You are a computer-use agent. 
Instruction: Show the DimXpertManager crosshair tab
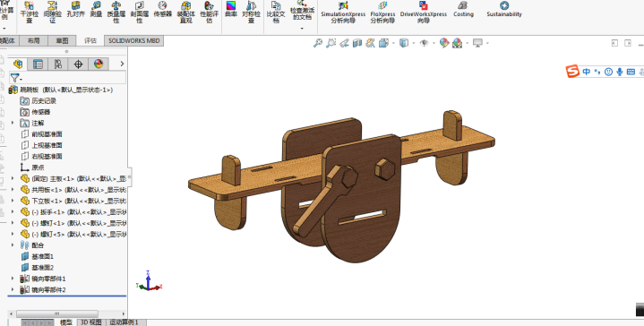coord(78,64)
